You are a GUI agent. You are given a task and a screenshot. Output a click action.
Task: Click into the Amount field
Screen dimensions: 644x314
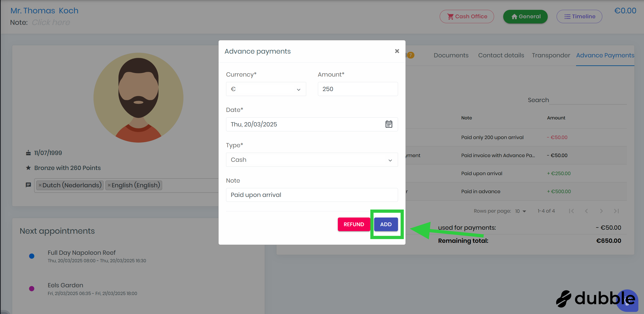pyautogui.click(x=357, y=89)
